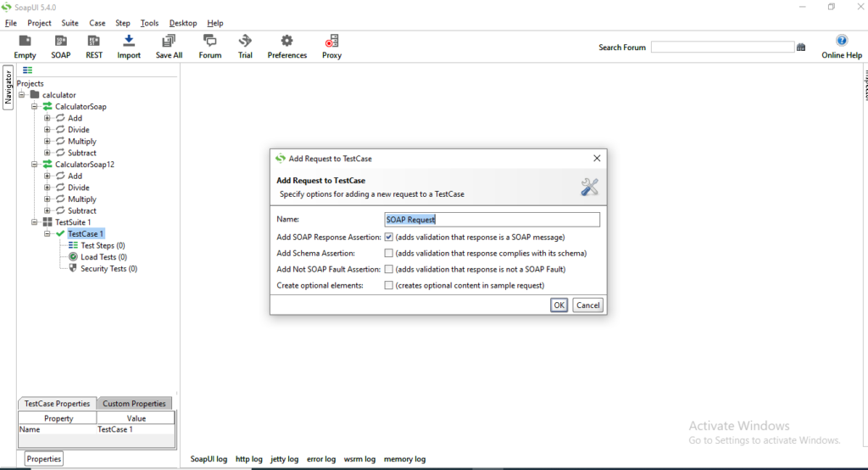Open the SoapUI log tab

209,459
